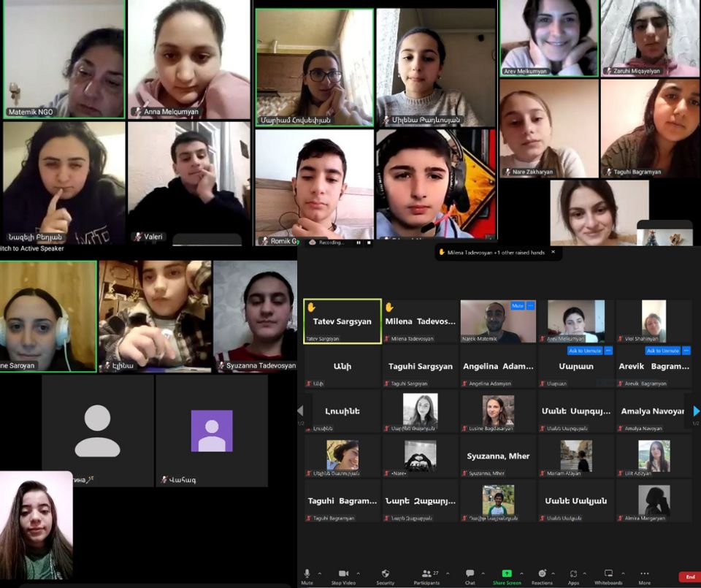Expand the arrow next to Share Screen
Image resolution: width=701 pixels, height=588 pixels.
pos(521,573)
